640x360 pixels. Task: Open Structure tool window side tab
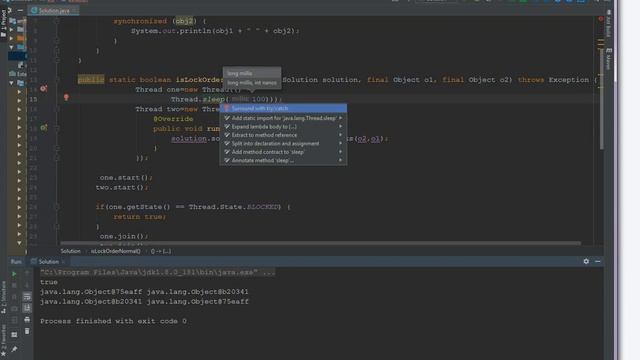3,297
